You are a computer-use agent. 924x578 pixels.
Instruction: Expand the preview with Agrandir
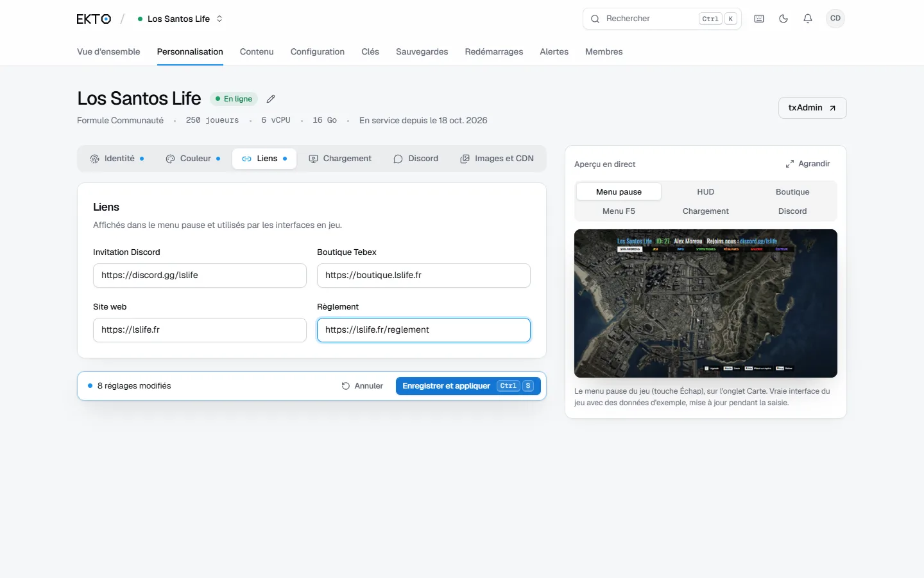808,164
